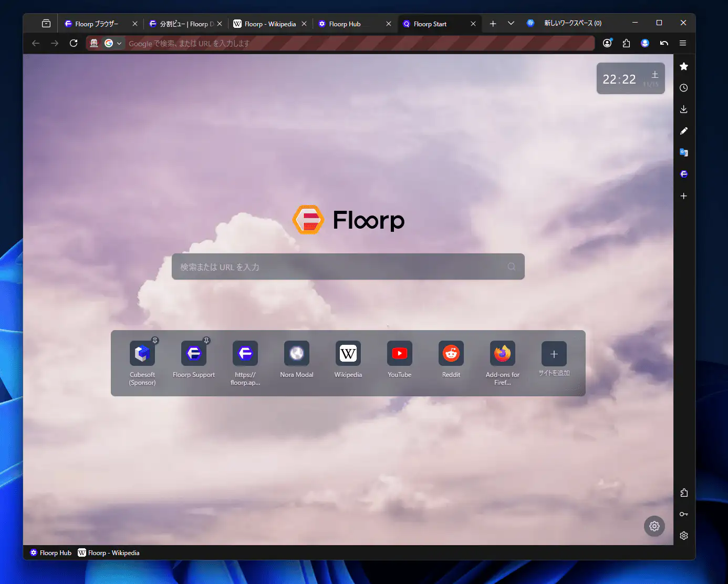
Task: Switch to the Floorp - Wikipedia tab
Action: [265, 24]
